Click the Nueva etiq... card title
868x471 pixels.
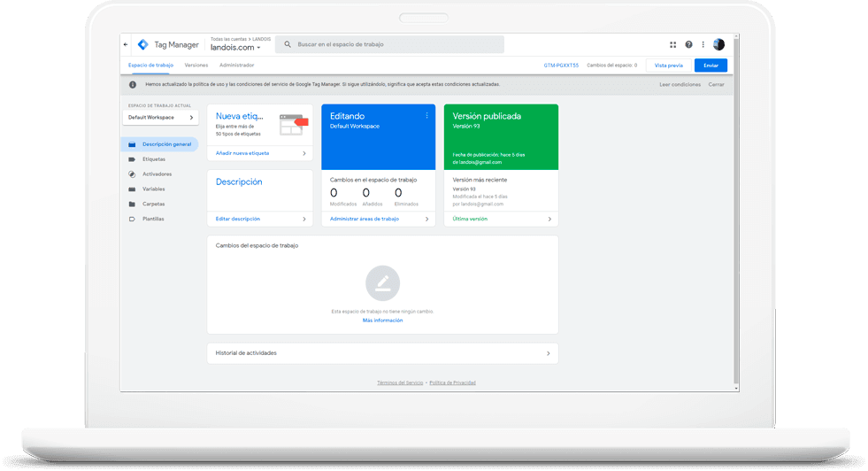pos(239,116)
